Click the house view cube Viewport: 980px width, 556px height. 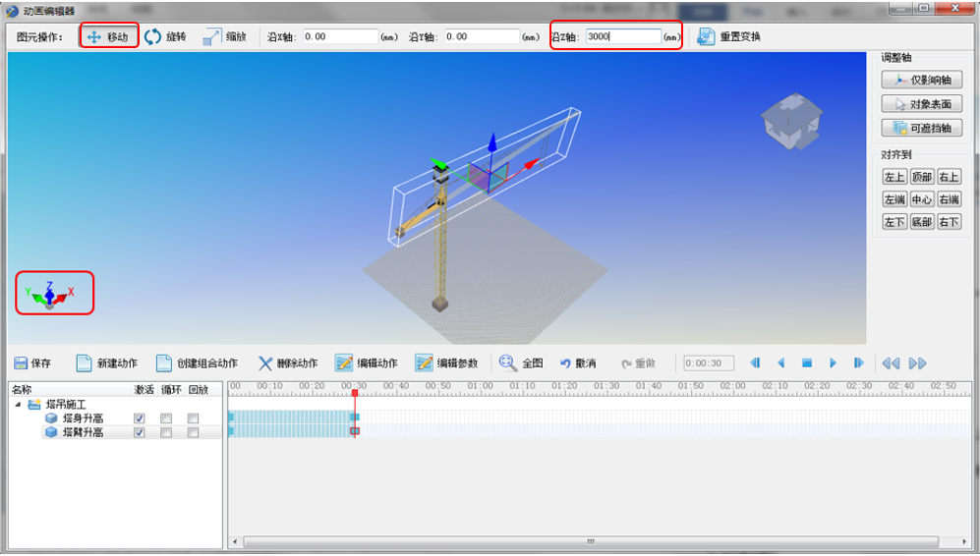tap(791, 121)
